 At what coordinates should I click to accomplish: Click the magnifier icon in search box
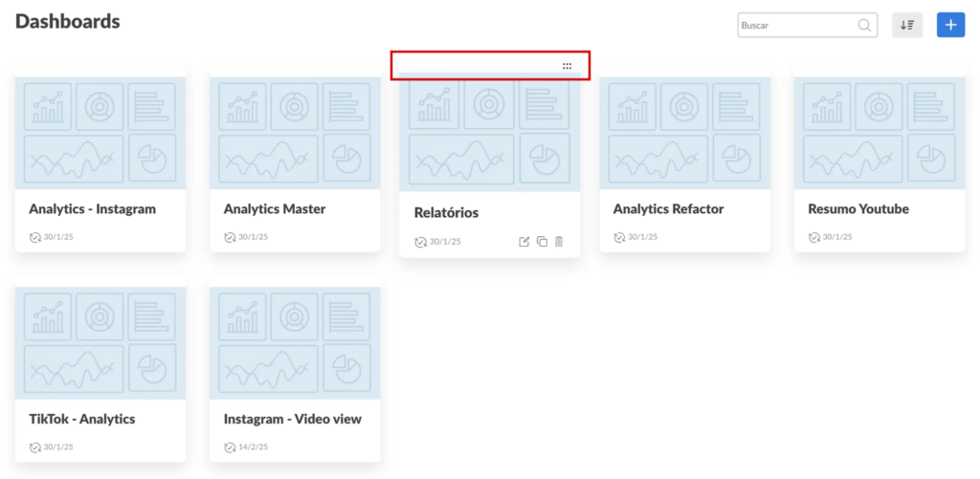[x=864, y=26]
